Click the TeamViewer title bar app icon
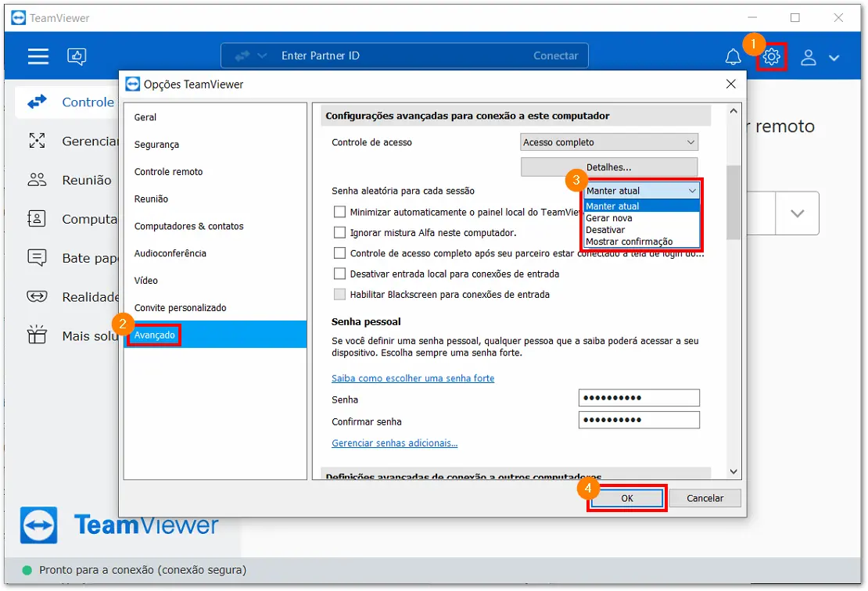 18,18
